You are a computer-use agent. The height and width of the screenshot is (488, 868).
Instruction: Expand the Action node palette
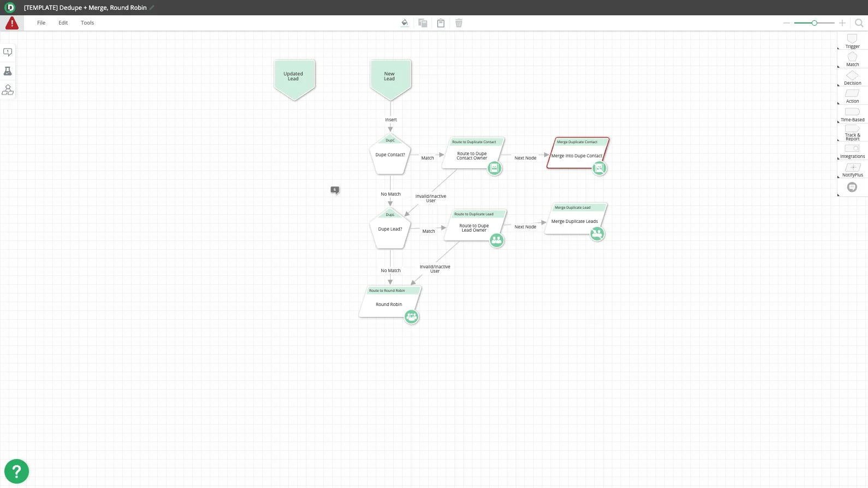tap(852, 96)
